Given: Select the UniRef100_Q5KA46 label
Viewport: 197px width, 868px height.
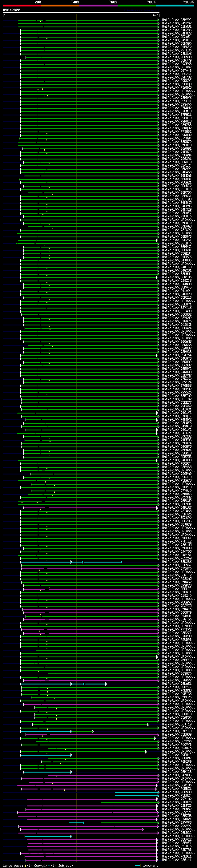Looking at the screenshot, I should coord(176,494).
